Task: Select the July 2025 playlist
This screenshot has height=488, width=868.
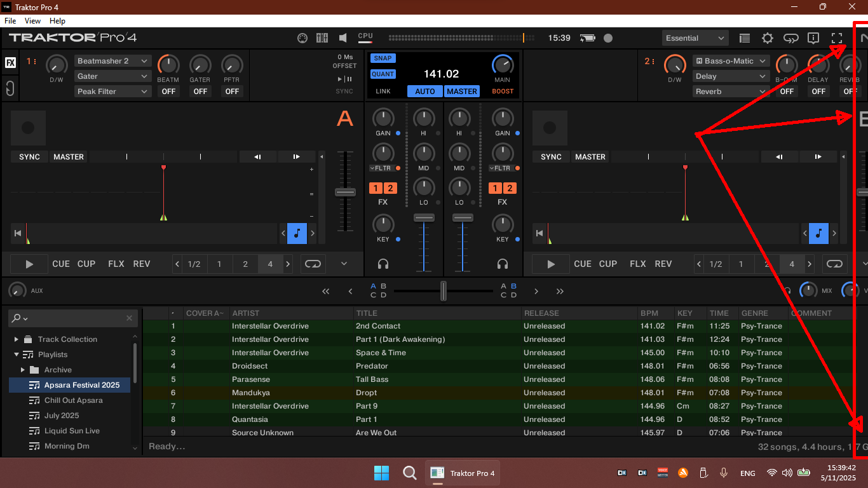Action: tap(62, 416)
